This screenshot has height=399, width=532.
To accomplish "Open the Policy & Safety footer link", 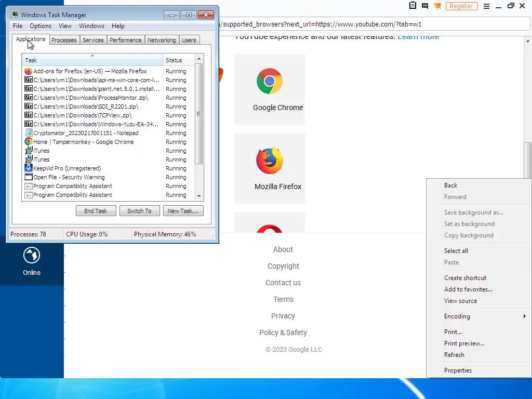I will [283, 332].
